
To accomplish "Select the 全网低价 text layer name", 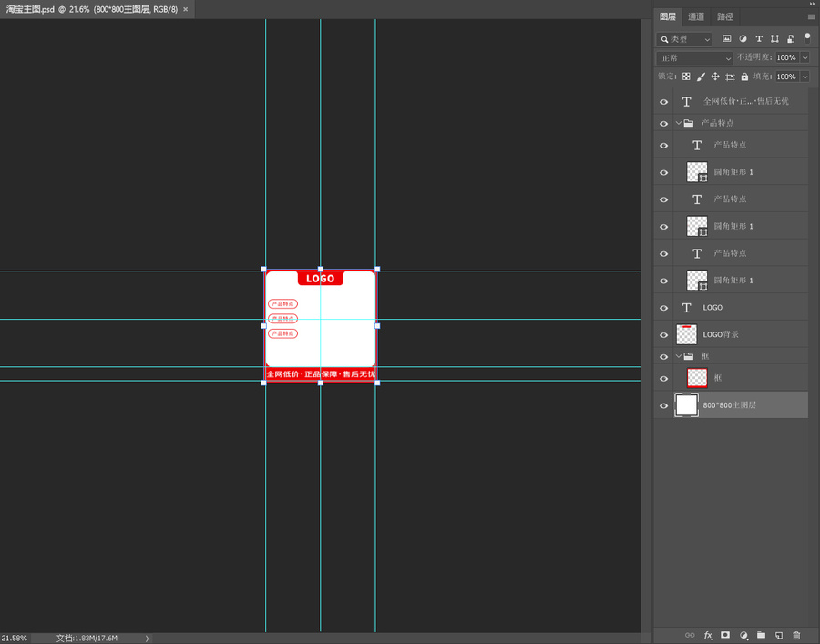I will click(745, 101).
